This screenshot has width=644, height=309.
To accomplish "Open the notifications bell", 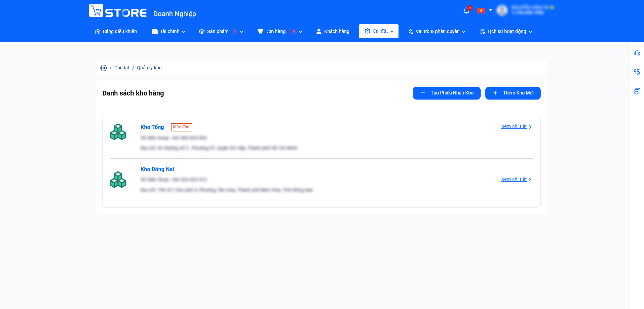I will click(x=466, y=10).
